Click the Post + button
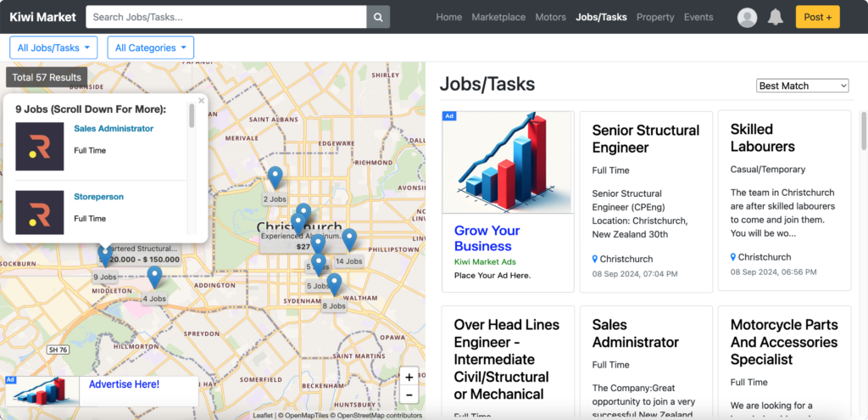Viewport: 868px width, 420px height. click(818, 17)
